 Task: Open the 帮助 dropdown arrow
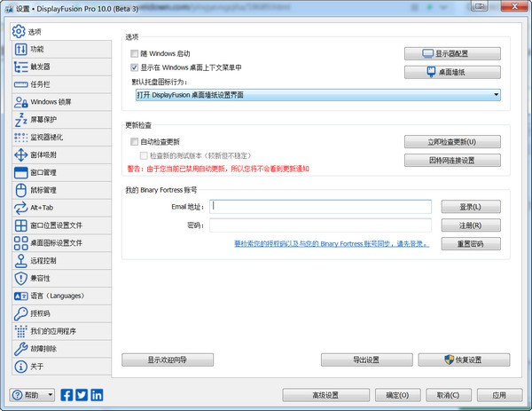51,395
